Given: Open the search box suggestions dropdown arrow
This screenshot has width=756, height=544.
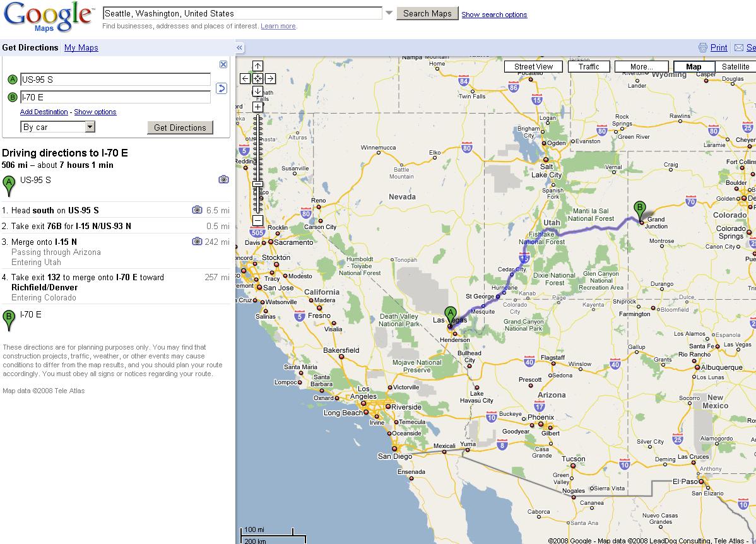Looking at the screenshot, I should [x=389, y=13].
